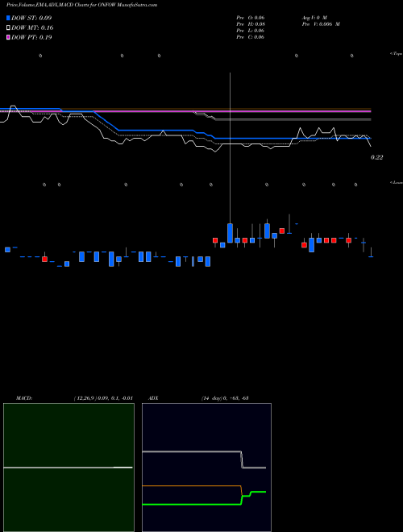Click the top label at the chart's right edge

coord(397,54)
